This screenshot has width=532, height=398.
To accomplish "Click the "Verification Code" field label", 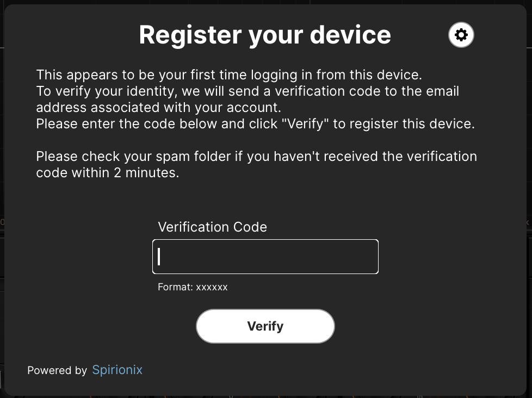I will click(x=212, y=227).
